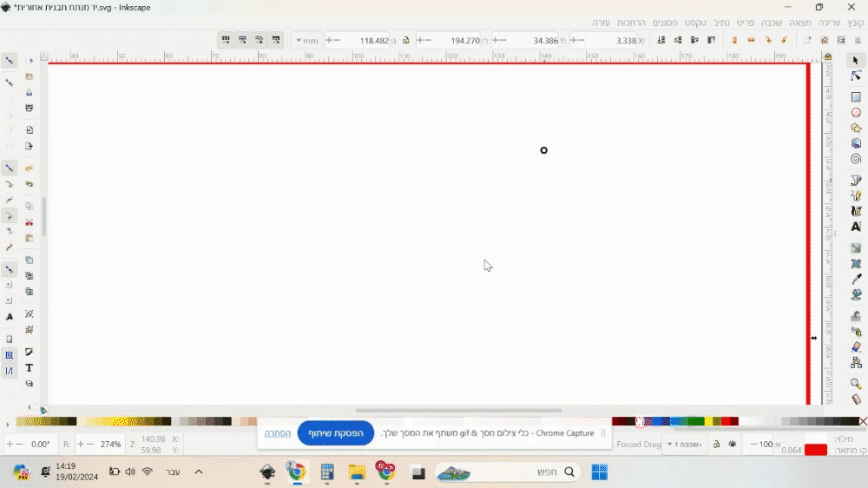Select the Gradient tool

coord(856,247)
